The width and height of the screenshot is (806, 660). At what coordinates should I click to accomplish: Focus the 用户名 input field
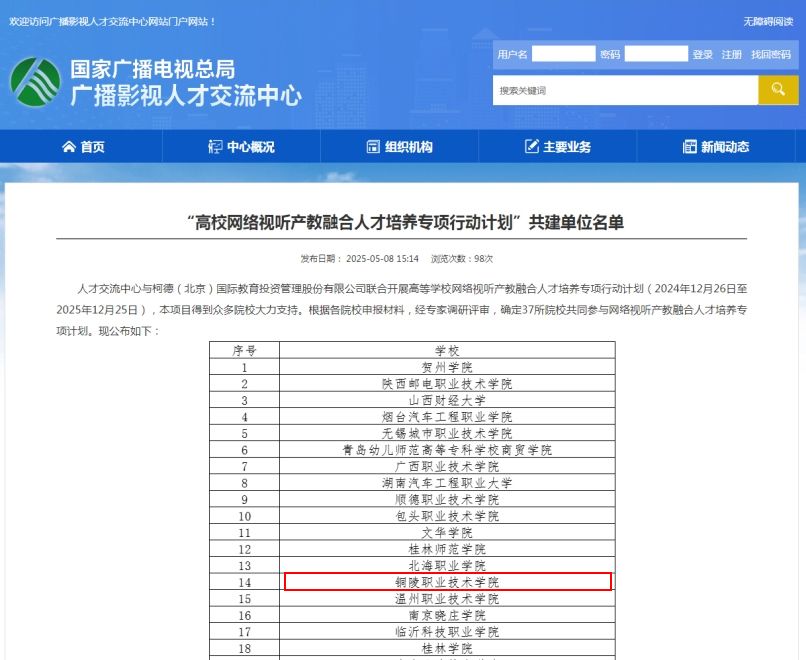coord(563,54)
